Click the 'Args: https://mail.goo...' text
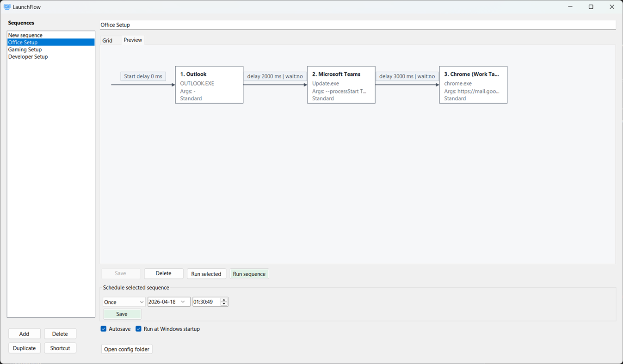Viewport: 623px width, 364px height. [472, 91]
